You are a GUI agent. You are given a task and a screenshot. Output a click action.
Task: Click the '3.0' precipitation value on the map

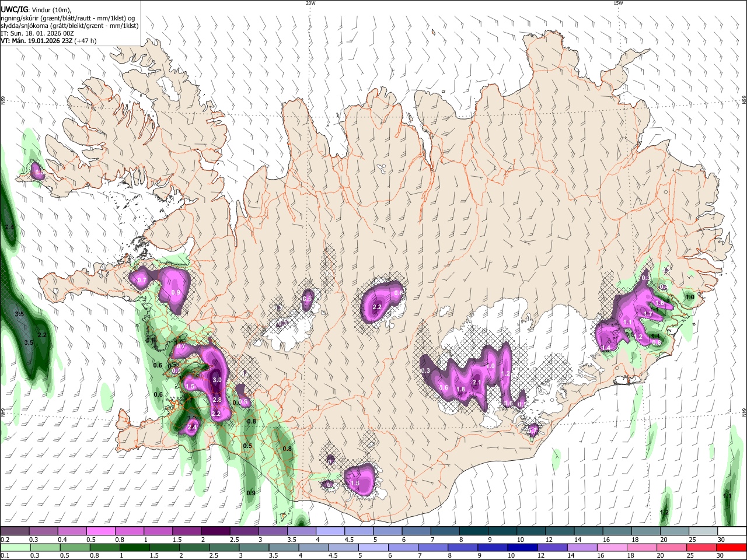coord(218,380)
